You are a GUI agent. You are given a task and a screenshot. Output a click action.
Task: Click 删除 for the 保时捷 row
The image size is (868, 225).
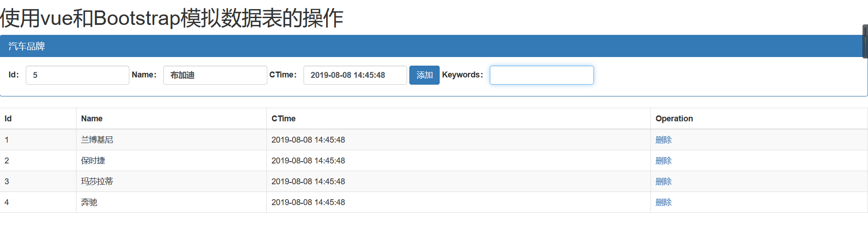664,161
